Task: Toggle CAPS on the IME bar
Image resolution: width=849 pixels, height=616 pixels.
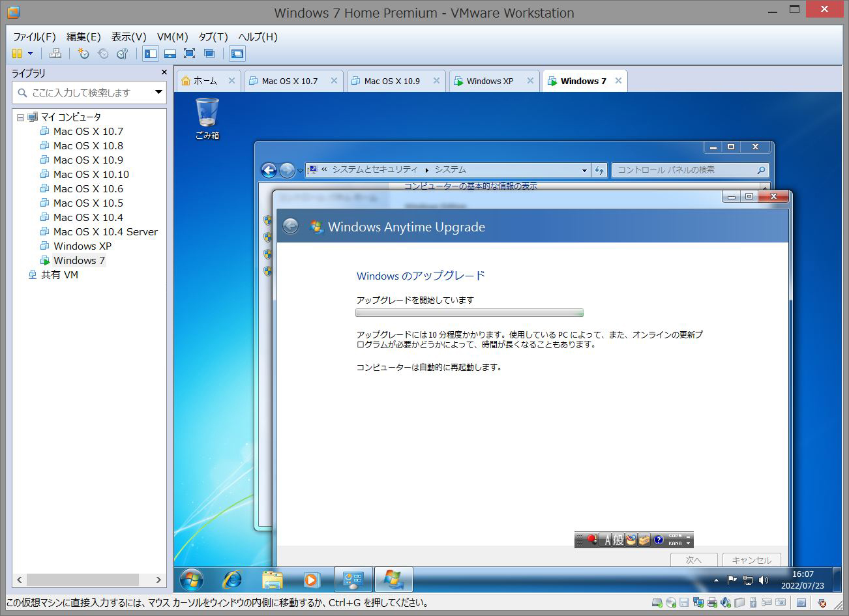Action: click(675, 536)
